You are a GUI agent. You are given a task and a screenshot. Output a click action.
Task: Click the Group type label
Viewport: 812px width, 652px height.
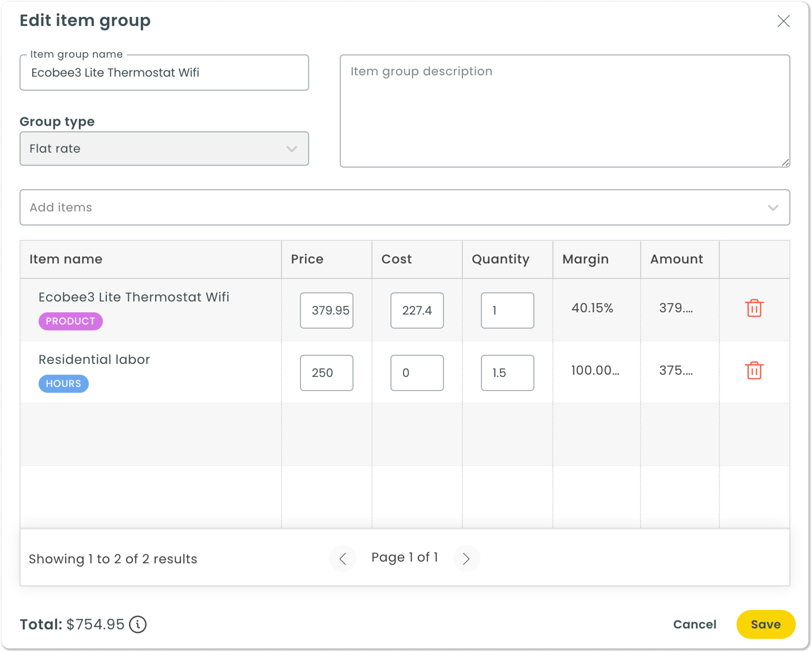click(x=57, y=122)
